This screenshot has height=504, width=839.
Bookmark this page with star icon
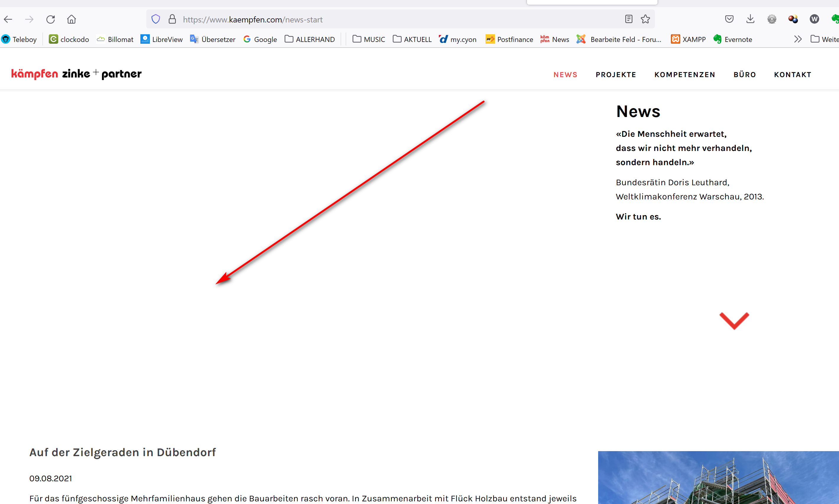pos(645,19)
